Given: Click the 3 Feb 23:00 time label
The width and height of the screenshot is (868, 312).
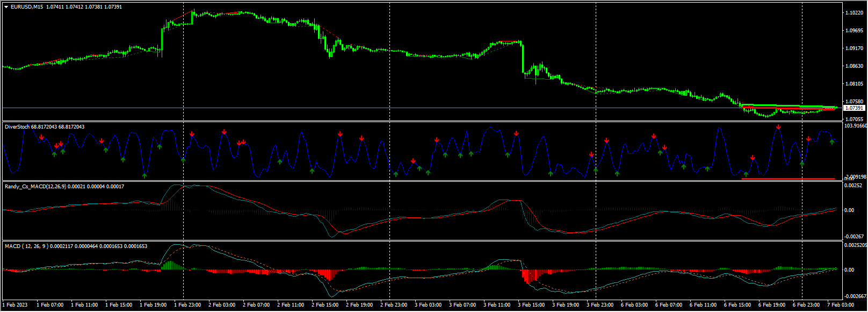Looking at the screenshot, I should coord(600,305).
